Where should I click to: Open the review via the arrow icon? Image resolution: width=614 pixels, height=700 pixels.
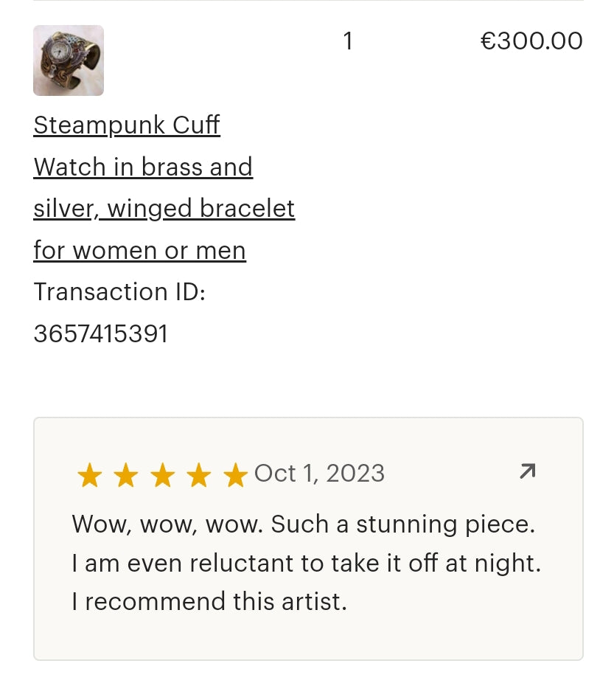[x=527, y=471]
